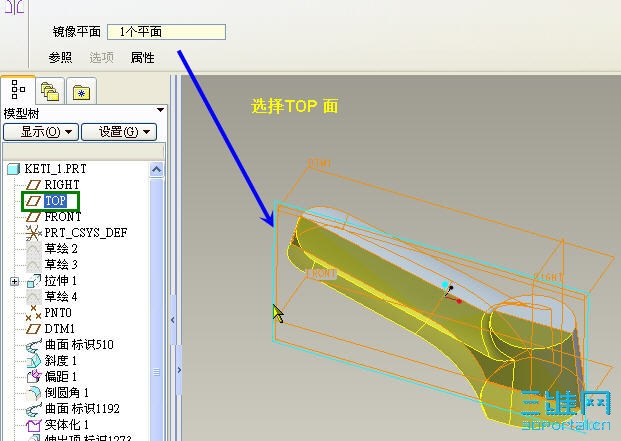This screenshot has width=621, height=441.
Task: Click the 曲面 标识510 surface icon
Action: [34, 345]
